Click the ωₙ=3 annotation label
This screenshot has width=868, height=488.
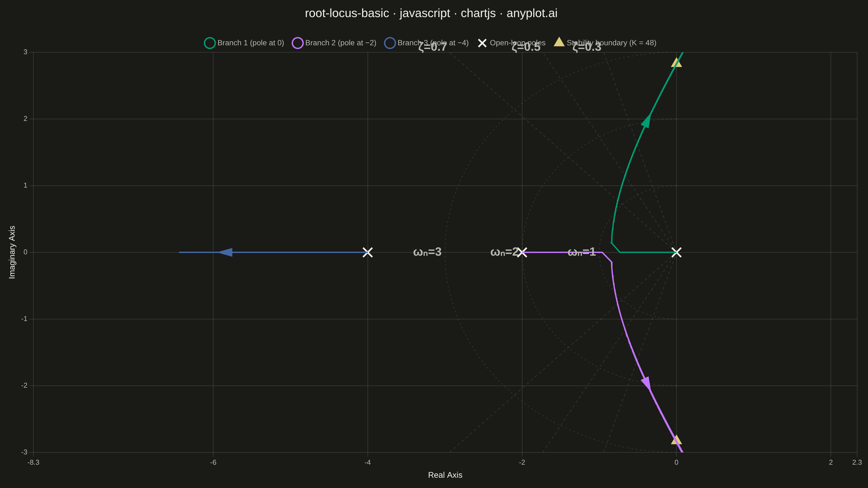427,252
